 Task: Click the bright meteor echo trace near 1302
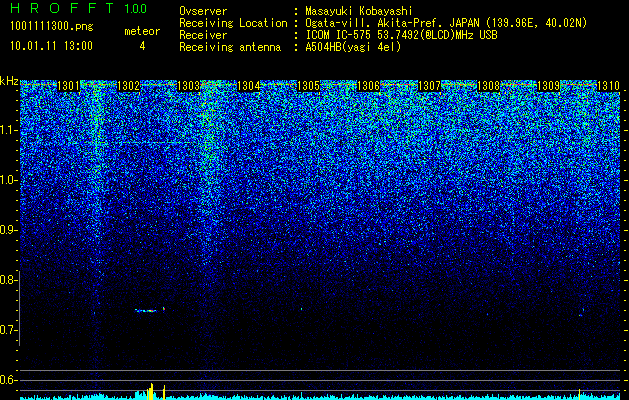pos(146,311)
